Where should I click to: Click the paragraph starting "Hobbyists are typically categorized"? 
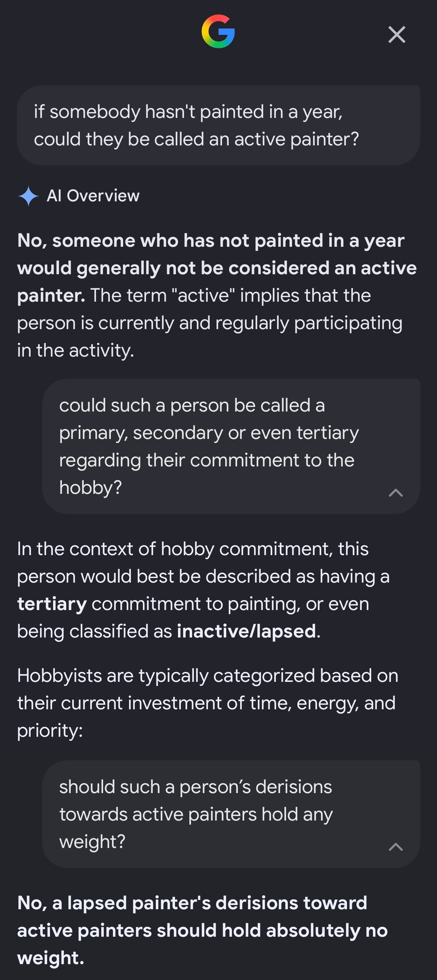tap(208, 703)
